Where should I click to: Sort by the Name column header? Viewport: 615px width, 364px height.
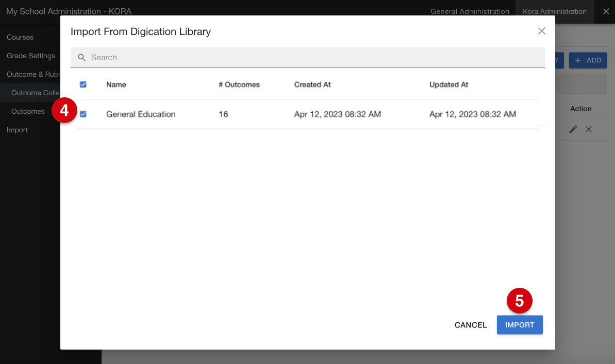116,84
